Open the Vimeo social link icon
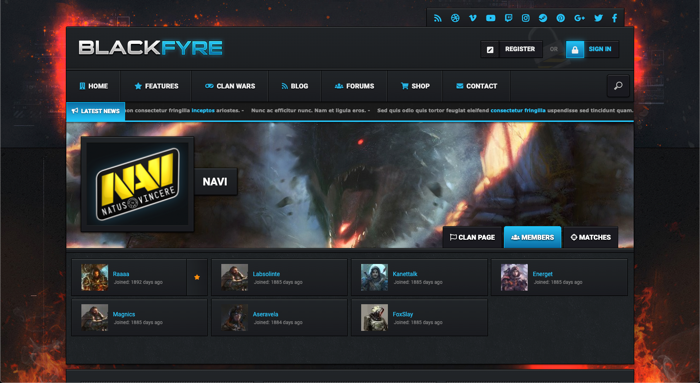The height and width of the screenshot is (383, 700). 473,18
